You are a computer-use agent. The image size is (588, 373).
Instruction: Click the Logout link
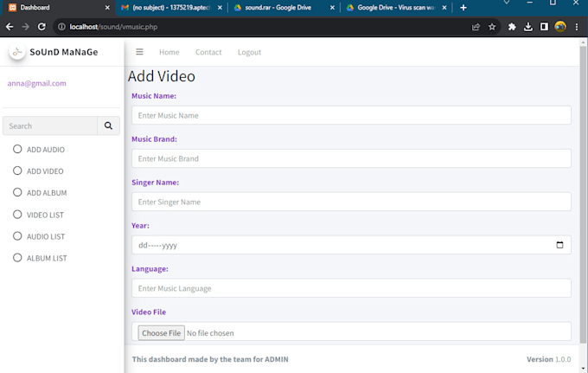pyautogui.click(x=249, y=52)
